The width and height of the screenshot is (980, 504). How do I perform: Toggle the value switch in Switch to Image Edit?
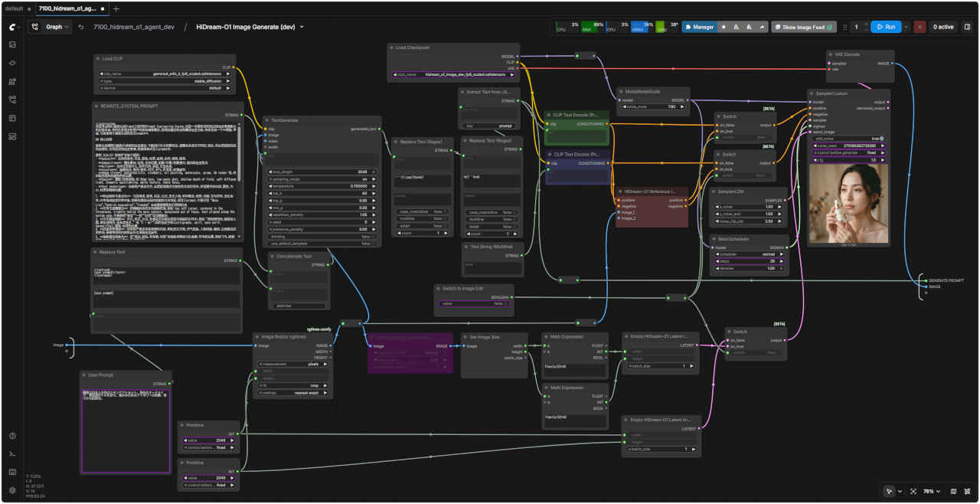(474, 303)
